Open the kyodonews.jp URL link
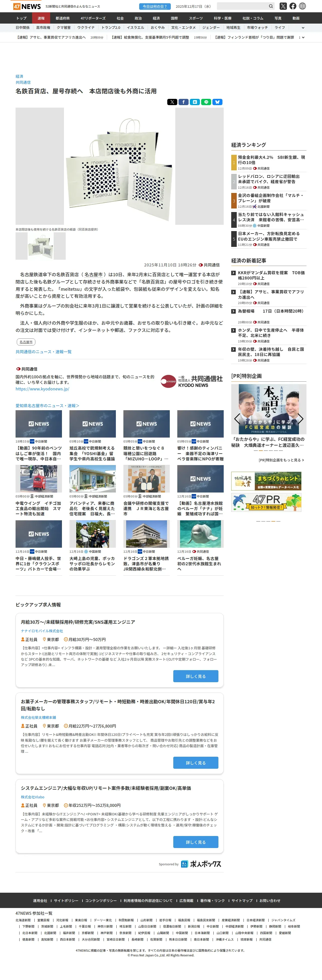The width and height of the screenshot is (322, 980). click(x=42, y=389)
